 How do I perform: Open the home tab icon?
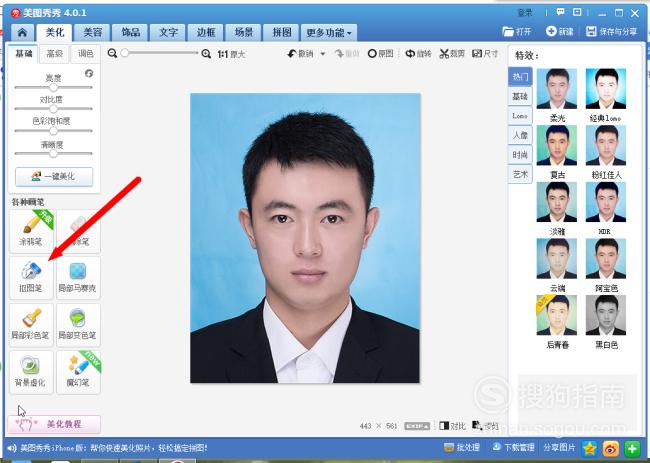[22, 32]
